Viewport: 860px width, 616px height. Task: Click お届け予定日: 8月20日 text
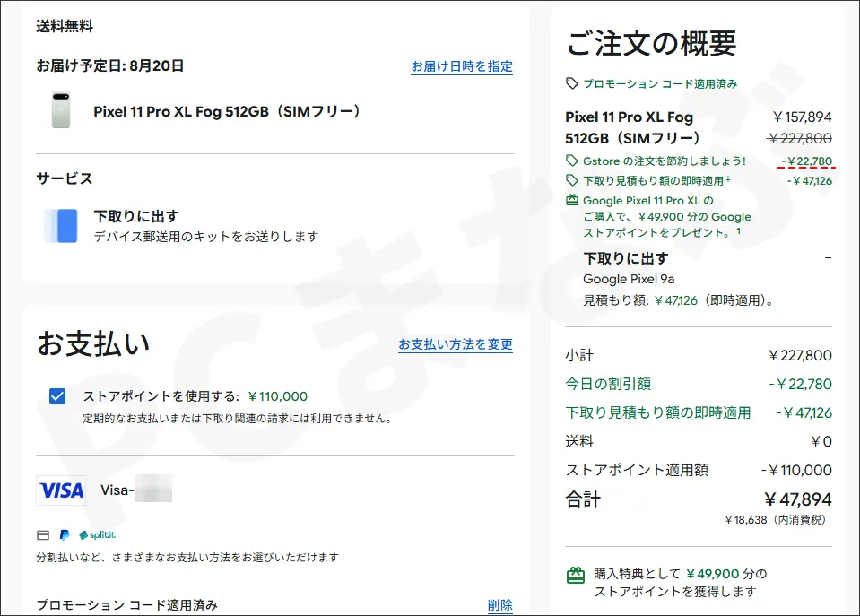point(109,65)
